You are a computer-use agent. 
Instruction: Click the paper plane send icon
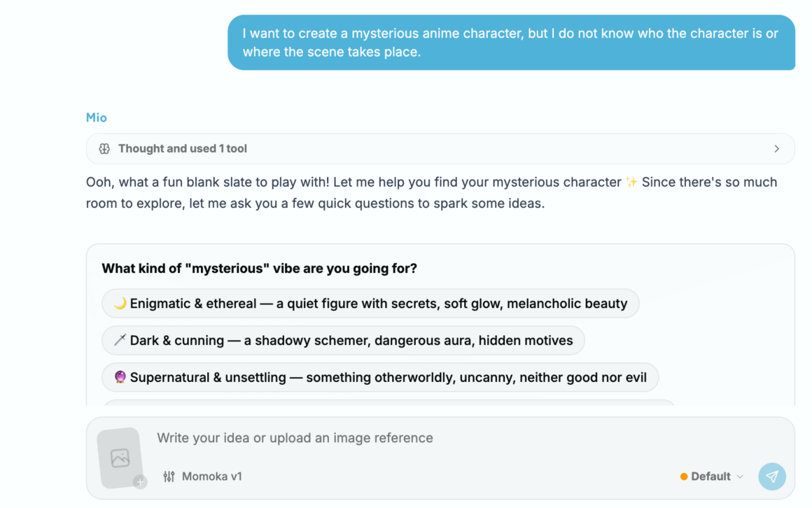[772, 477]
